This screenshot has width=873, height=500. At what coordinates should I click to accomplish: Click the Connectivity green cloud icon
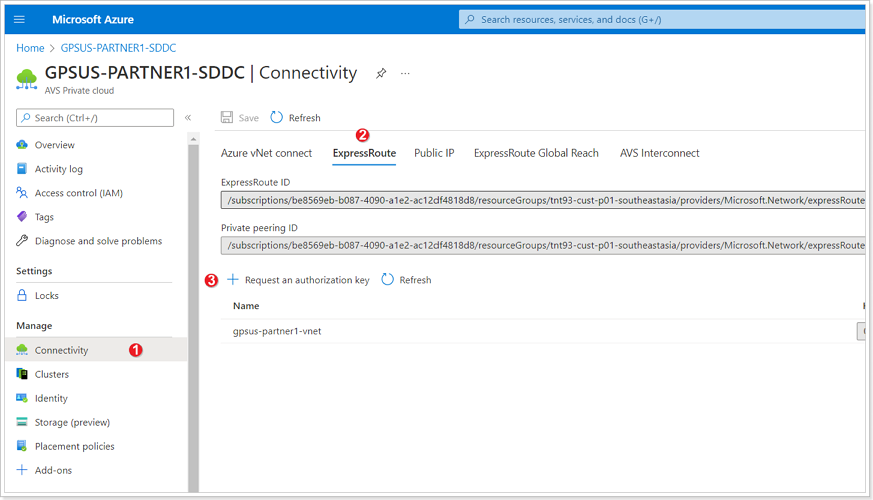pyautogui.click(x=22, y=349)
